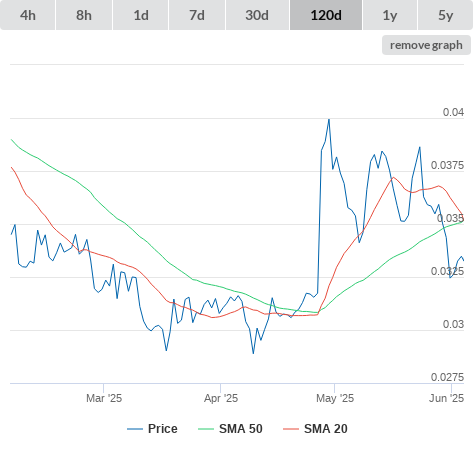
Task: Click the May '25 axis label
Action: (335, 398)
